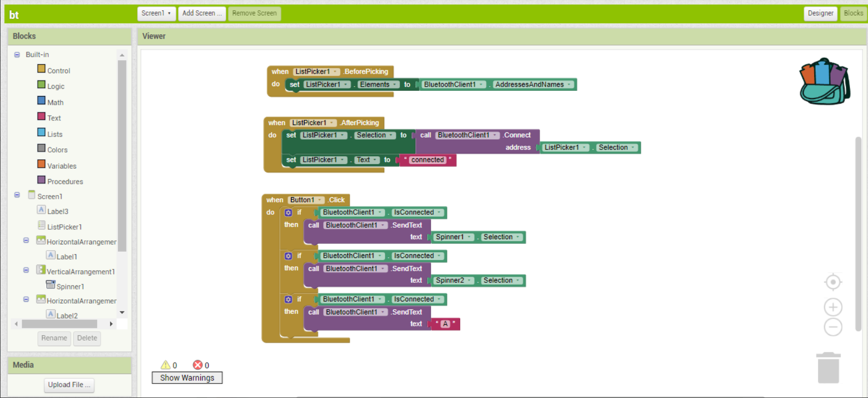The image size is (868, 398).
Task: Center workspace with the target icon
Action: (x=833, y=282)
